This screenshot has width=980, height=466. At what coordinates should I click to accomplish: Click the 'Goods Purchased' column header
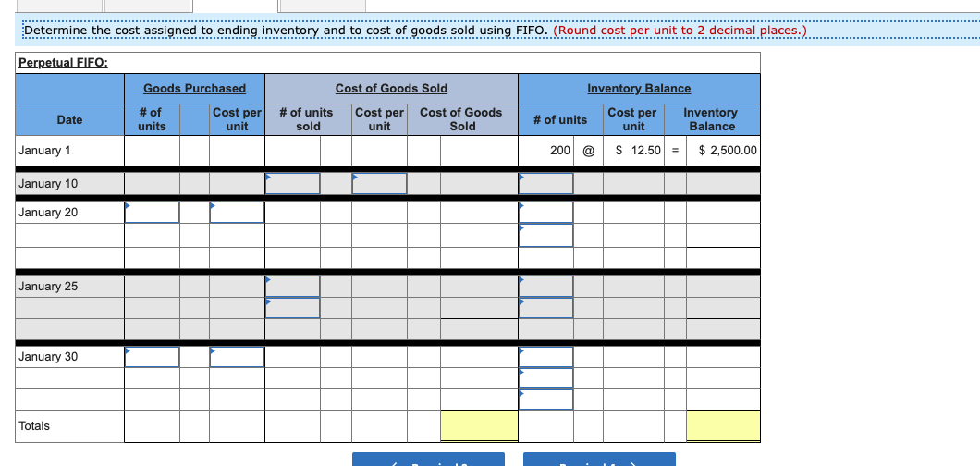(194, 89)
